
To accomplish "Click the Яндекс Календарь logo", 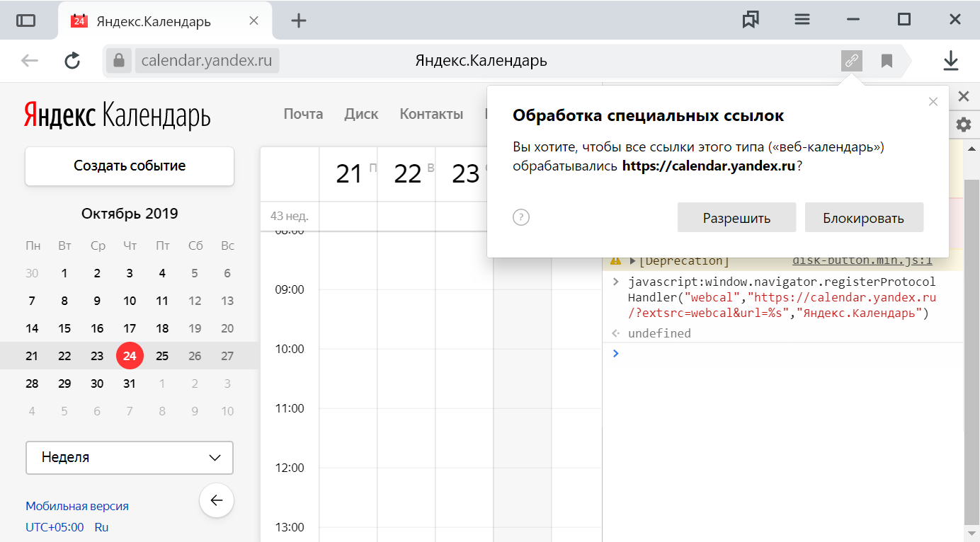I will pyautogui.click(x=117, y=115).
